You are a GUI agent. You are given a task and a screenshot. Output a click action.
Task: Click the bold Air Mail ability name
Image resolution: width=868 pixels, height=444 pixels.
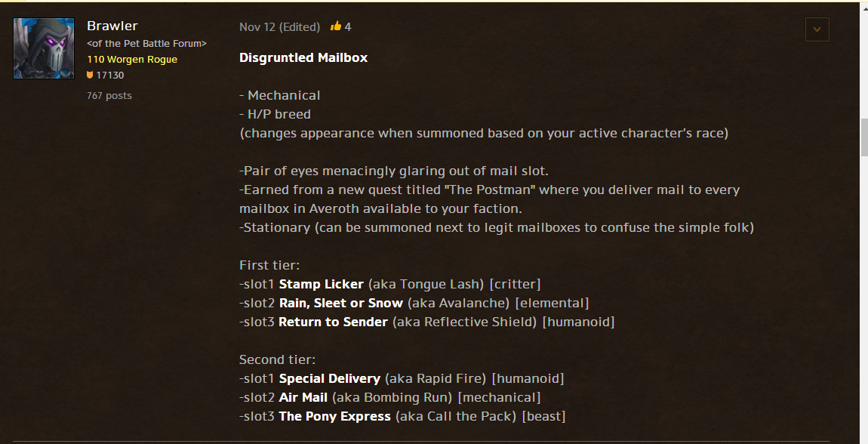(303, 397)
